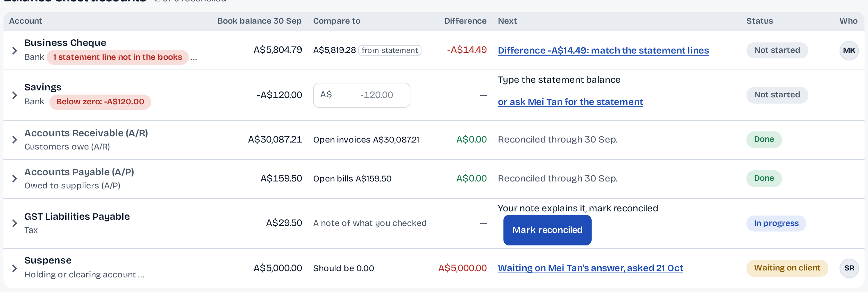Image resolution: width=868 pixels, height=292 pixels.
Task: Click the 'Should be 0.00' text
Action: pos(344,268)
